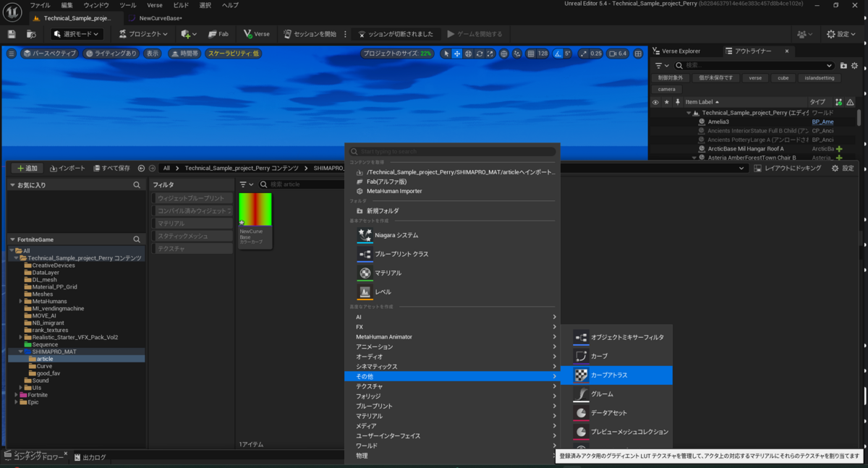Open scale snap value 0.25
Viewport: 868px width, 468px height.
(595, 54)
